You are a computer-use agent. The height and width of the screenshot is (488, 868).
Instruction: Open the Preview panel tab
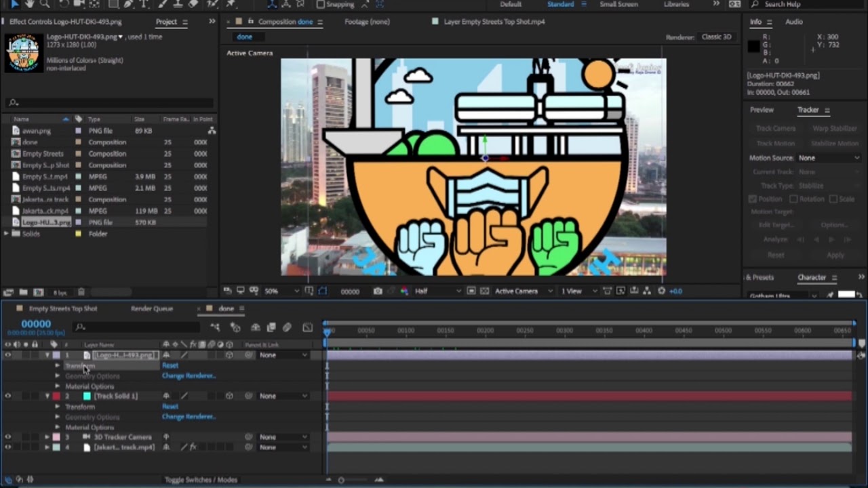[762, 110]
